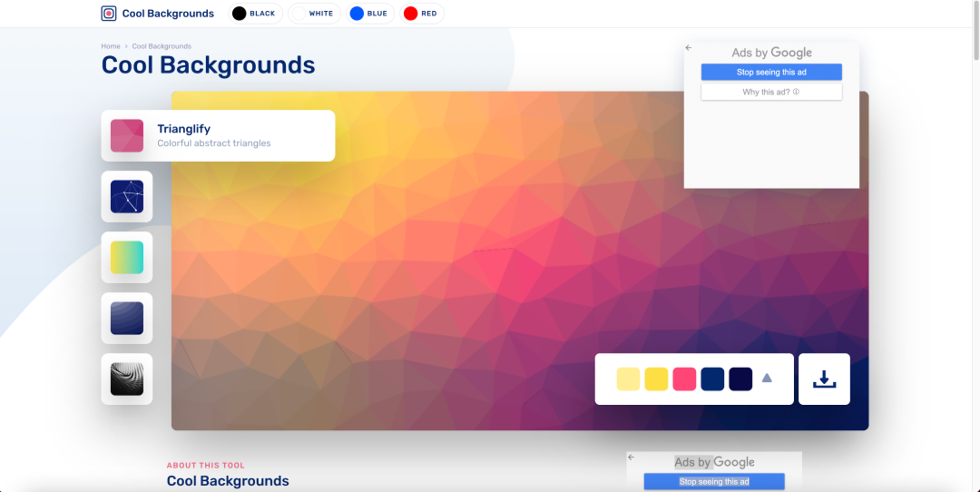
Task: Switch to BLUE backgrounds category
Action: pos(370,13)
